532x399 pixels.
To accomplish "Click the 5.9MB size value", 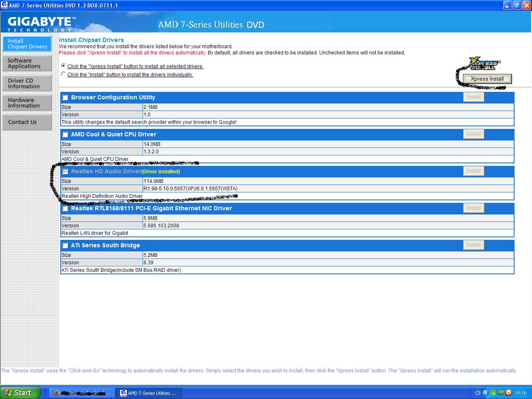I will coord(150,218).
